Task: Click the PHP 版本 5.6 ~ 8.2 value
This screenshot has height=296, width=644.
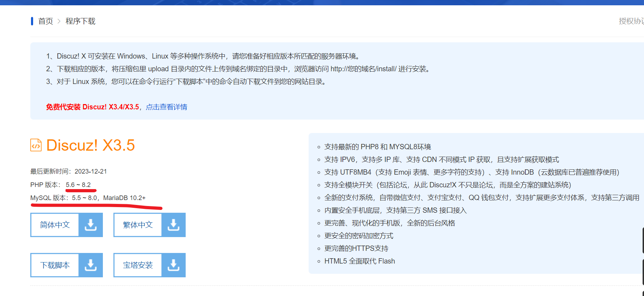Action: click(x=78, y=185)
